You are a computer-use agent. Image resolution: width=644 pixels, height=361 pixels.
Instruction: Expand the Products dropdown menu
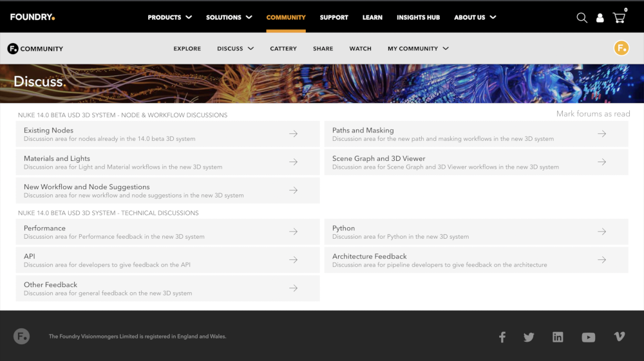pyautogui.click(x=169, y=17)
